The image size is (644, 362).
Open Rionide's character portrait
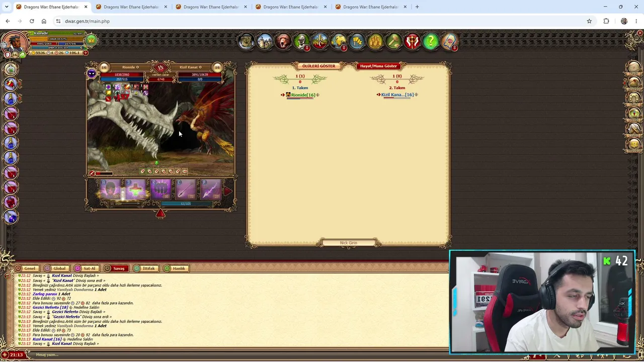point(14,43)
